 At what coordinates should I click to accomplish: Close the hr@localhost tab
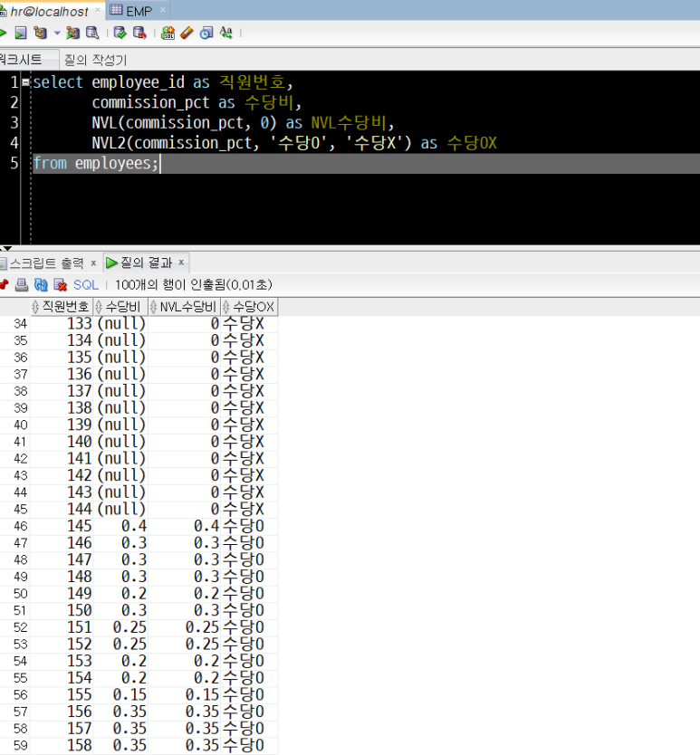point(98,10)
